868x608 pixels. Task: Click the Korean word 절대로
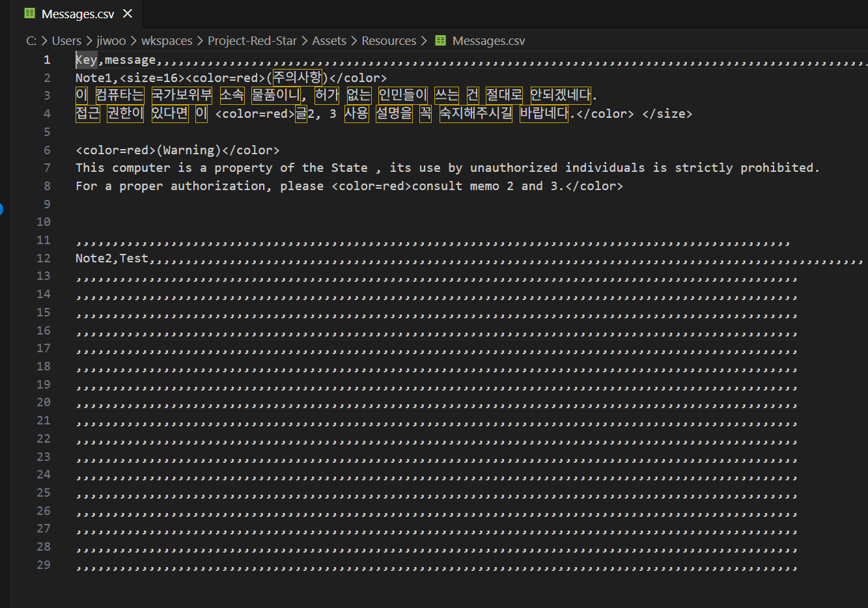click(504, 95)
